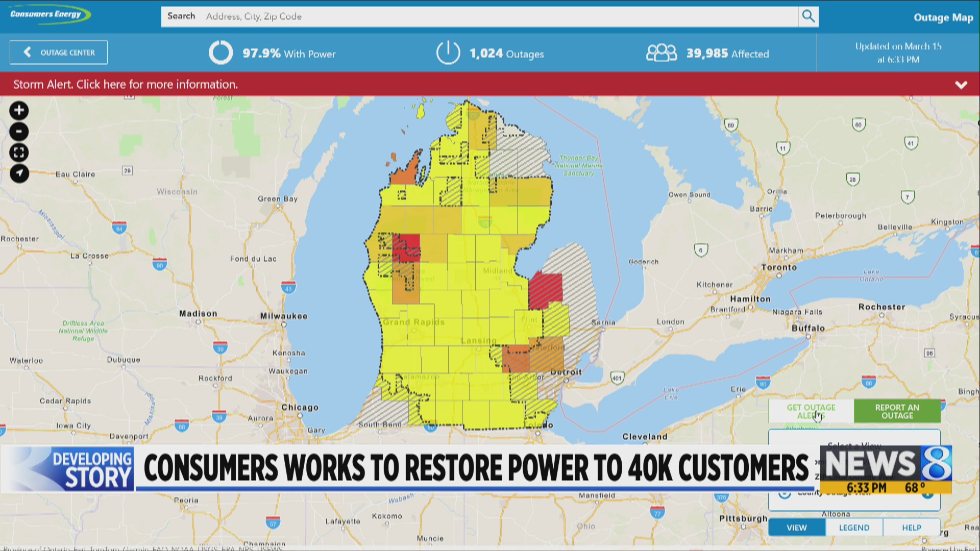Click the Outage Map title

tap(943, 17)
